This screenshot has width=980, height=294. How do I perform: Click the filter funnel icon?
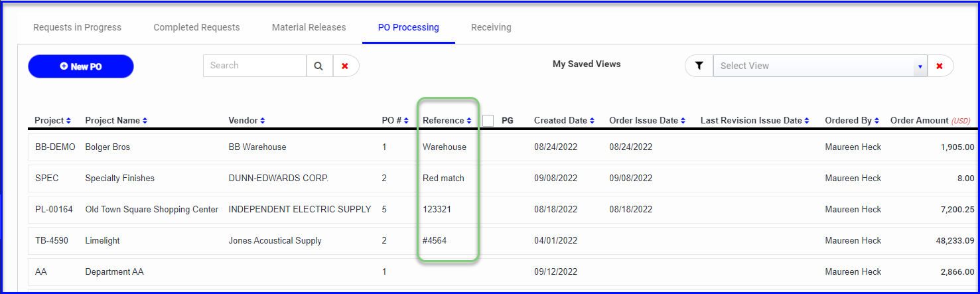[699, 66]
